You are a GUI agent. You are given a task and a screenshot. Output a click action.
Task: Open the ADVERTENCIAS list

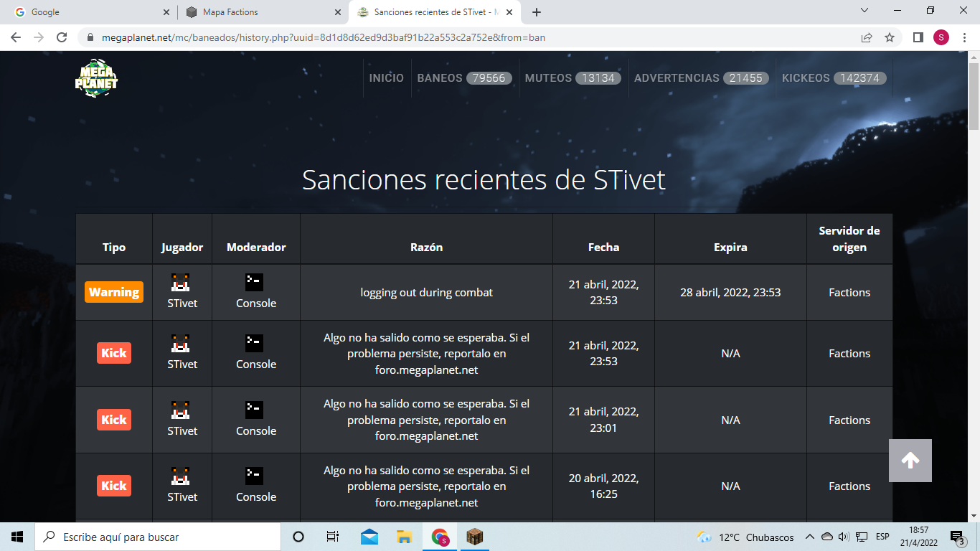(x=701, y=78)
